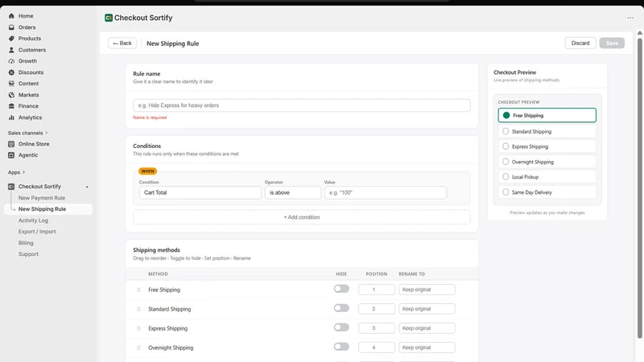This screenshot has height=362, width=644.
Task: Toggle hide for Overnight Shipping method
Action: [341, 347]
